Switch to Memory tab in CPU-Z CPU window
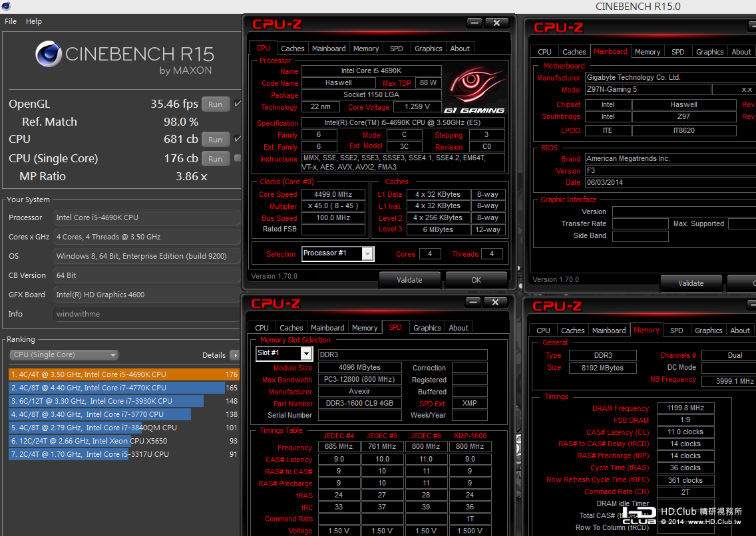Image resolution: width=756 pixels, height=536 pixels. point(366,48)
